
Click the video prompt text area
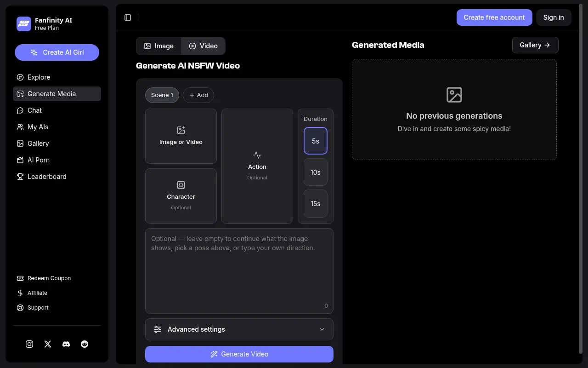[239, 271]
